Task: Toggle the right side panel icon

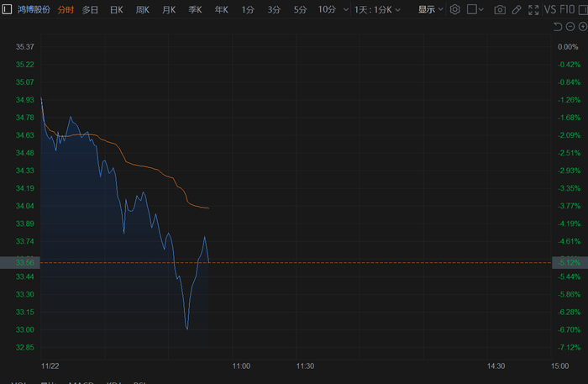Action: click(582, 9)
